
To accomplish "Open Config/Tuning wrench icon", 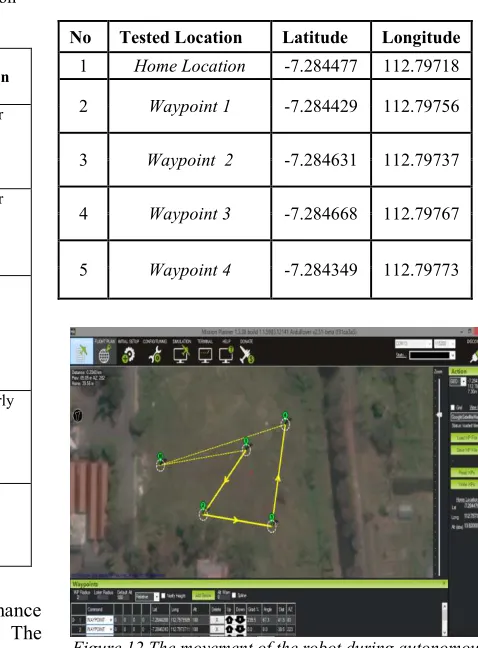I will point(155,355).
